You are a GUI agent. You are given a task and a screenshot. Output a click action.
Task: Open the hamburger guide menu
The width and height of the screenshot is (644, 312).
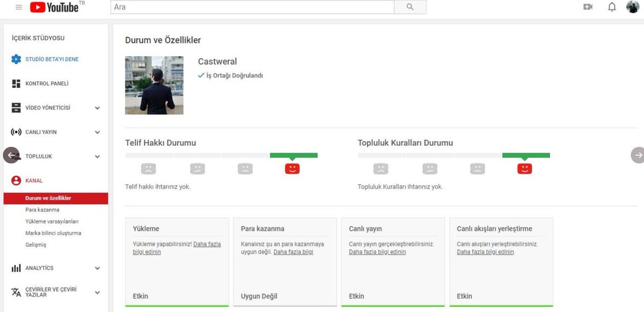click(19, 7)
